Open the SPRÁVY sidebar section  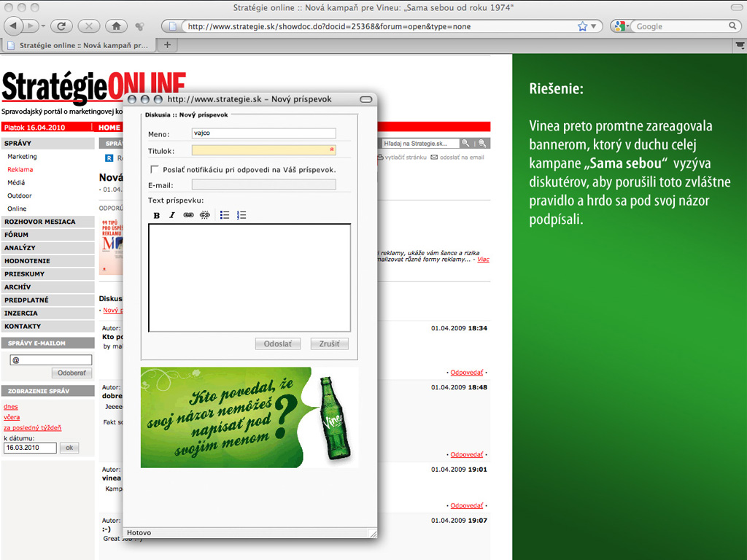pyautogui.click(x=48, y=143)
